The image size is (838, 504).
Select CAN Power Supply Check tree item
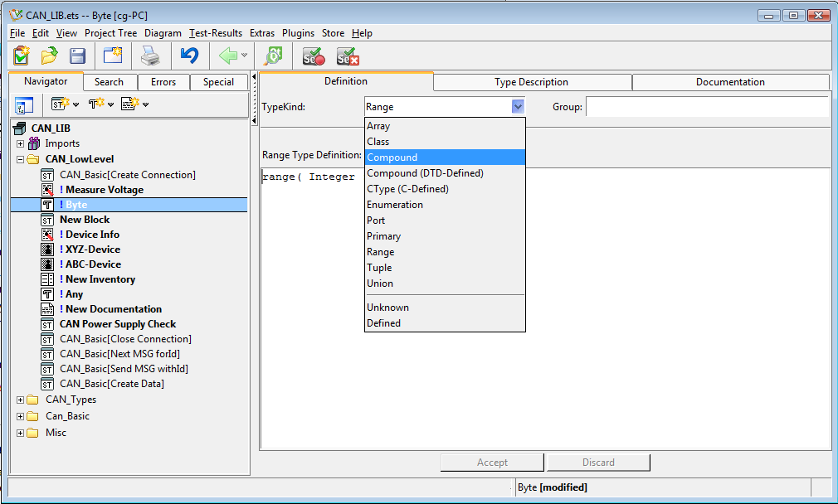pos(118,324)
